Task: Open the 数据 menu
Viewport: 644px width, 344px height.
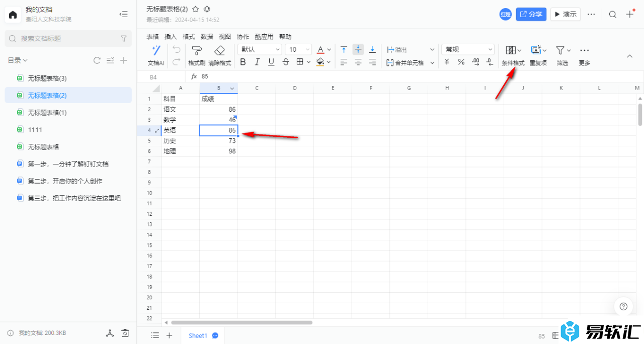Action: [x=207, y=37]
